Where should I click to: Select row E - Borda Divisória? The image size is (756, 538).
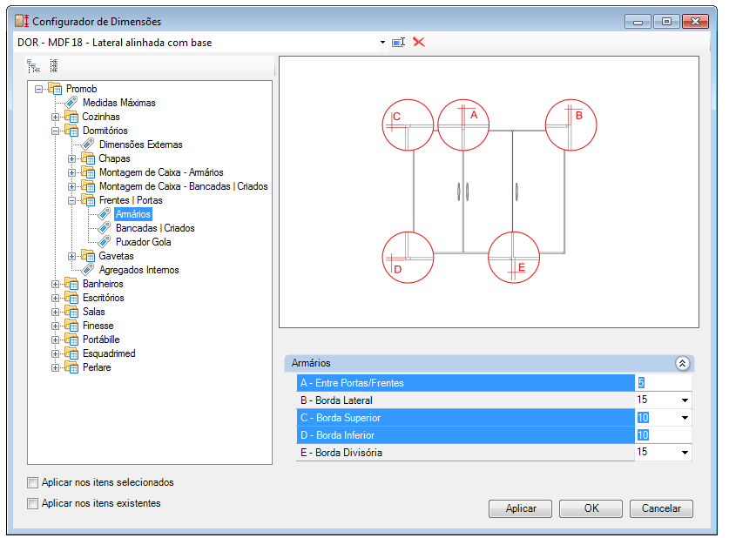(465, 453)
